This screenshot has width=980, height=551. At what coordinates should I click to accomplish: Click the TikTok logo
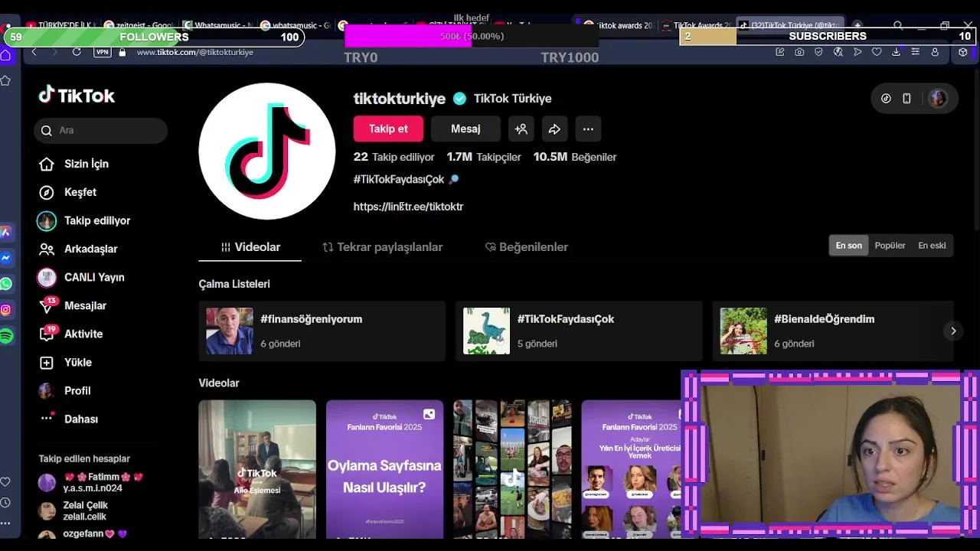(77, 95)
